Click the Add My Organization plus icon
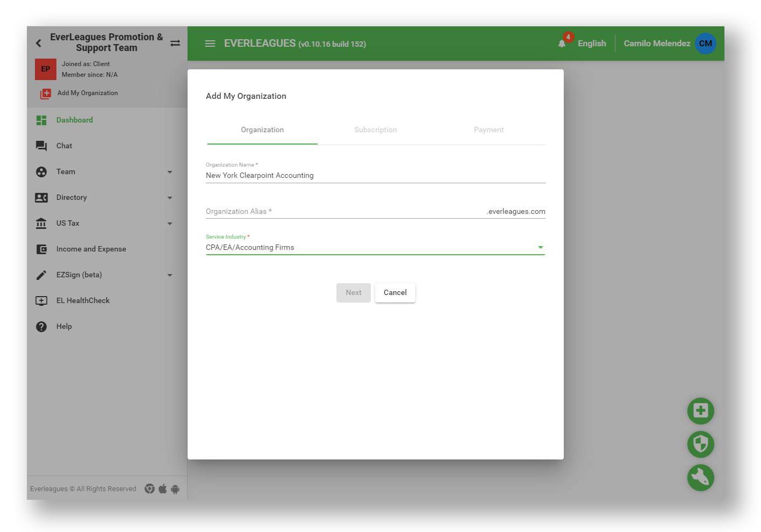 tap(46, 94)
